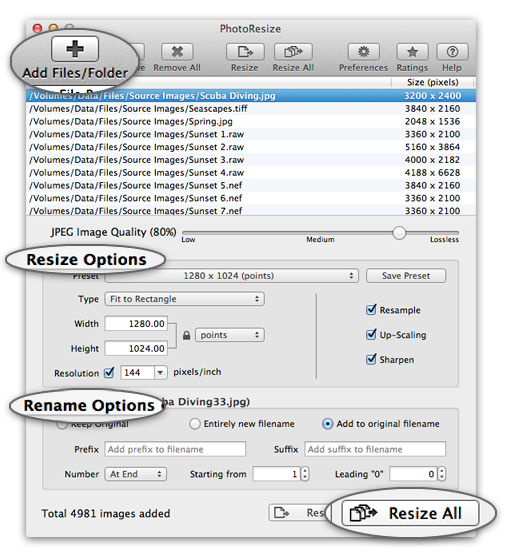The width and height of the screenshot is (506, 560).
Task: Select the Sunset 1.raw file row
Action: (251, 134)
